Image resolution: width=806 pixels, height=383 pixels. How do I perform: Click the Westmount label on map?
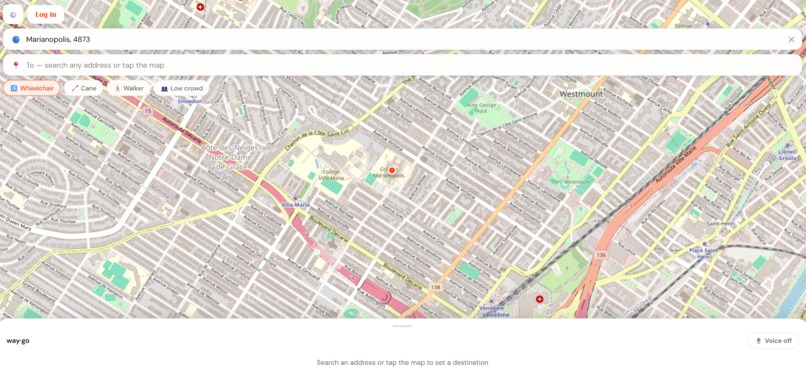pos(581,94)
